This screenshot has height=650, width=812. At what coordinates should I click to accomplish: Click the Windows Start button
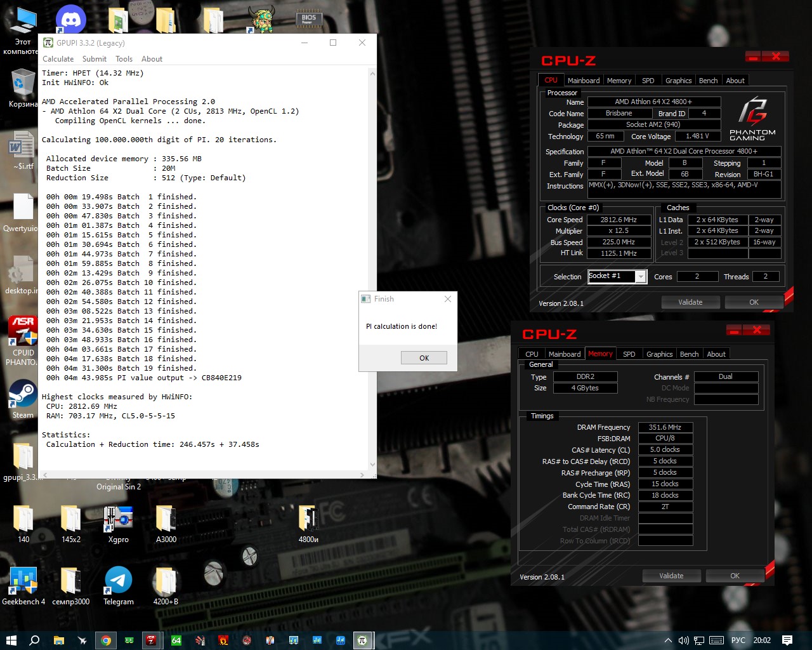click(x=11, y=640)
